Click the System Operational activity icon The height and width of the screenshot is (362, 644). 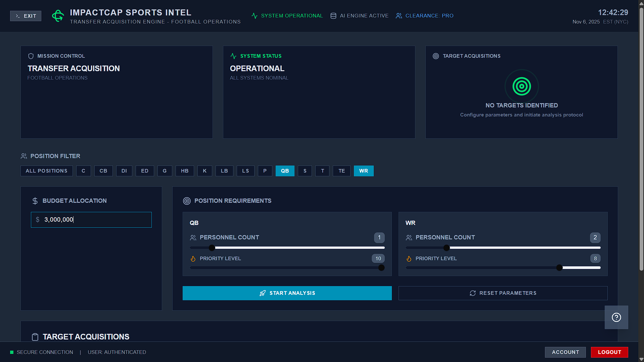click(254, 15)
